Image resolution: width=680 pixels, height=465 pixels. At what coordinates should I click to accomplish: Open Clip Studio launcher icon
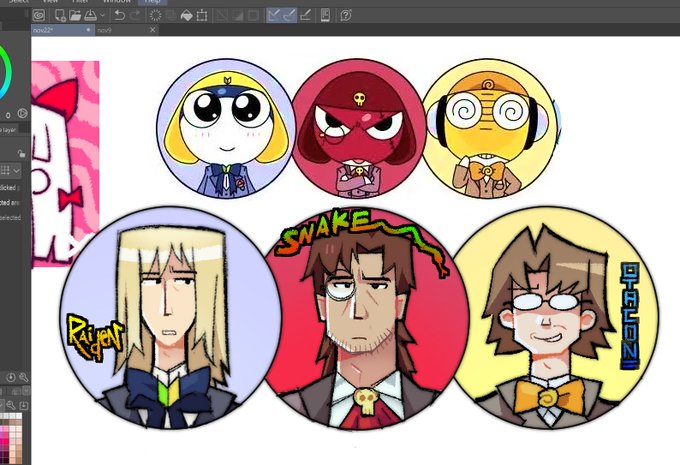[39, 16]
